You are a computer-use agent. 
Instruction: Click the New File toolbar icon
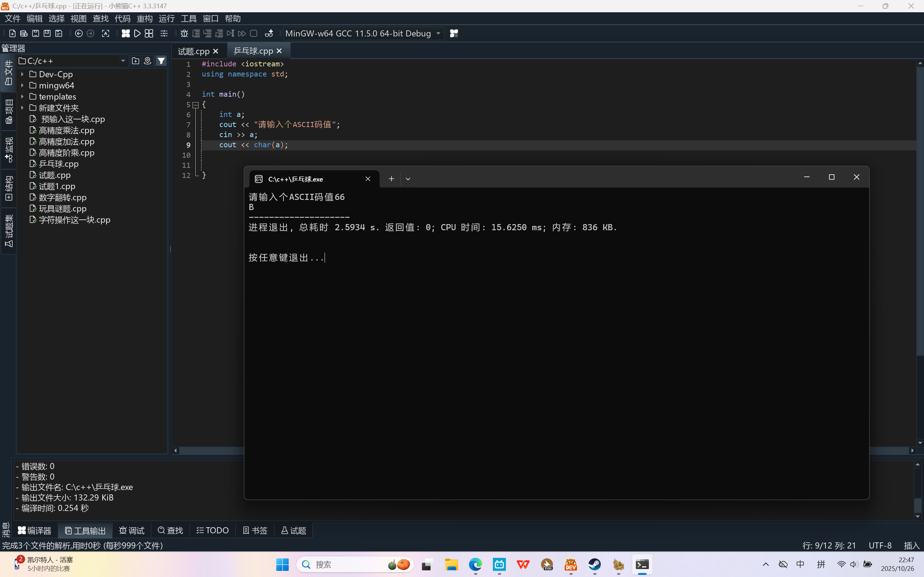click(x=12, y=34)
